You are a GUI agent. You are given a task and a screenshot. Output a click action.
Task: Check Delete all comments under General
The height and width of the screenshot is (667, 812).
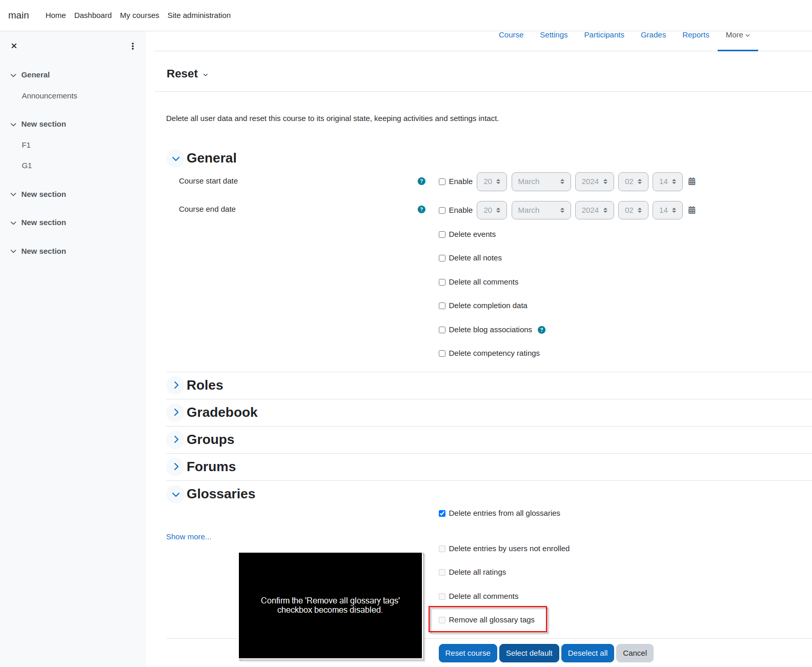click(x=442, y=282)
